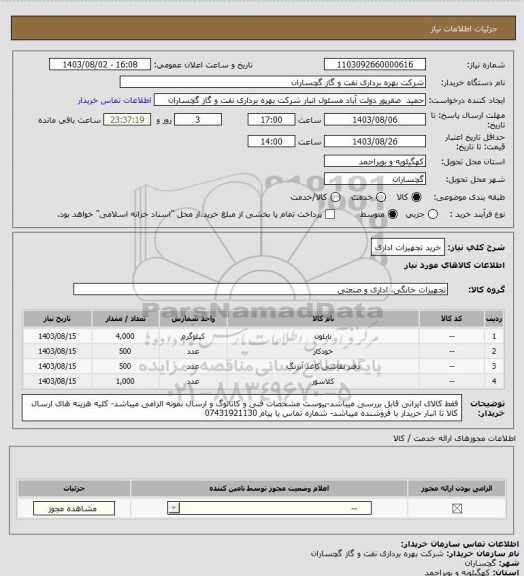Click the ردیف column header
This screenshot has height=576, width=524.
(494, 318)
